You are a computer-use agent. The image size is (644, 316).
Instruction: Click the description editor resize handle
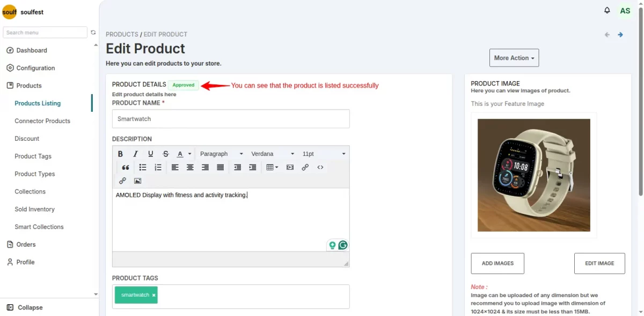(x=346, y=263)
